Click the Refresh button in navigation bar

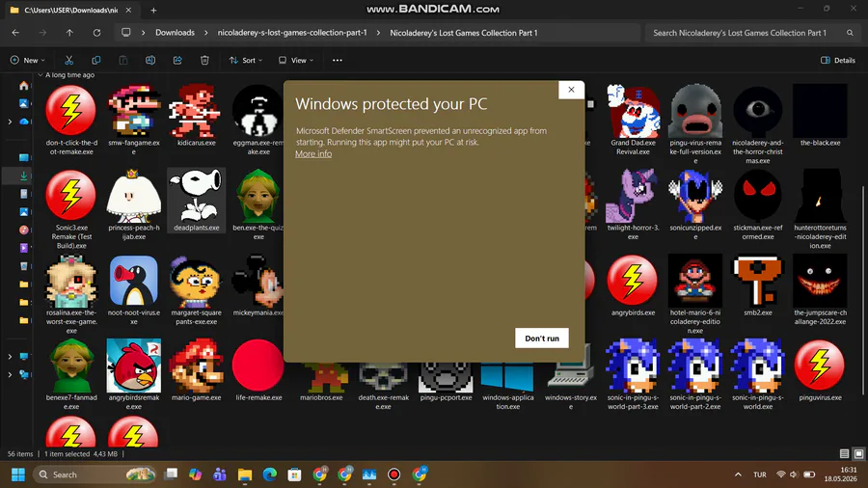coord(96,33)
